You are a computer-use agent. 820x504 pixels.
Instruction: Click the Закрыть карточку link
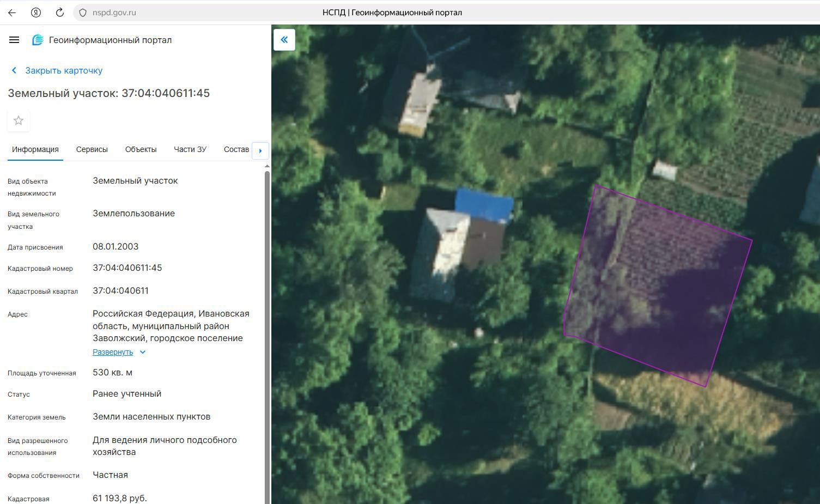click(x=64, y=70)
